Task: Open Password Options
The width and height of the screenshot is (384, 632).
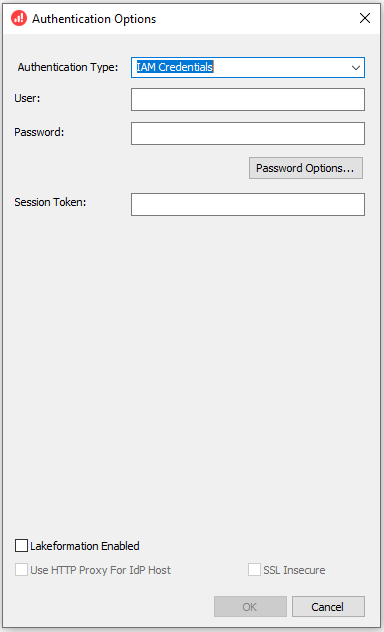Action: coord(306,168)
